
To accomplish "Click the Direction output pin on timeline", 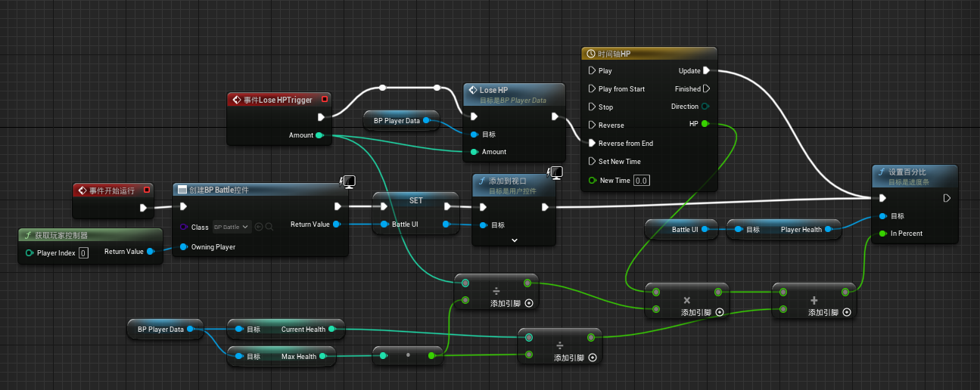I will 706,107.
